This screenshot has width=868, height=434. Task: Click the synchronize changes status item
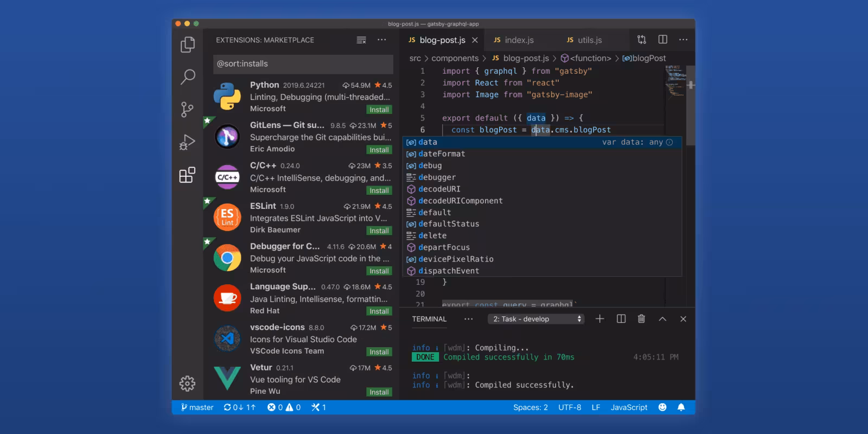tap(239, 407)
